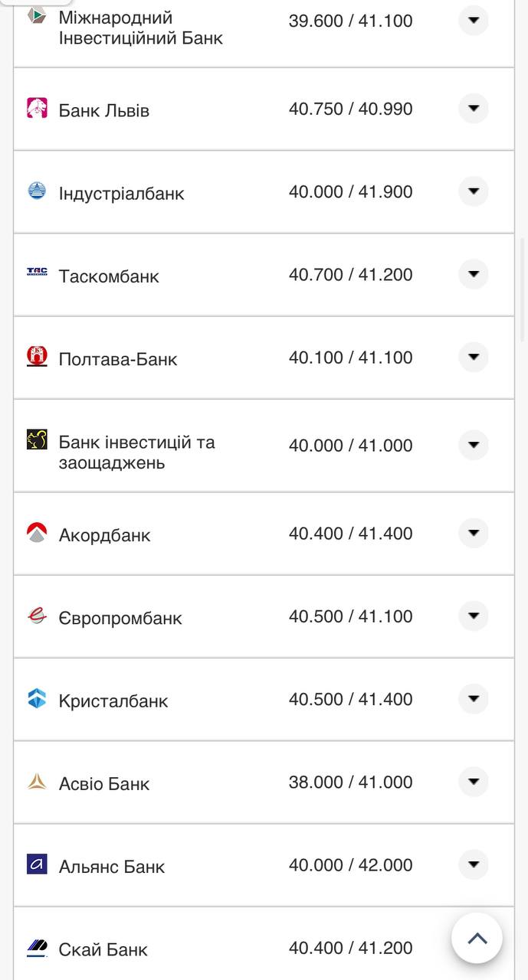Click the Кристалбанк logo icon
528x980 pixels.
(37, 698)
